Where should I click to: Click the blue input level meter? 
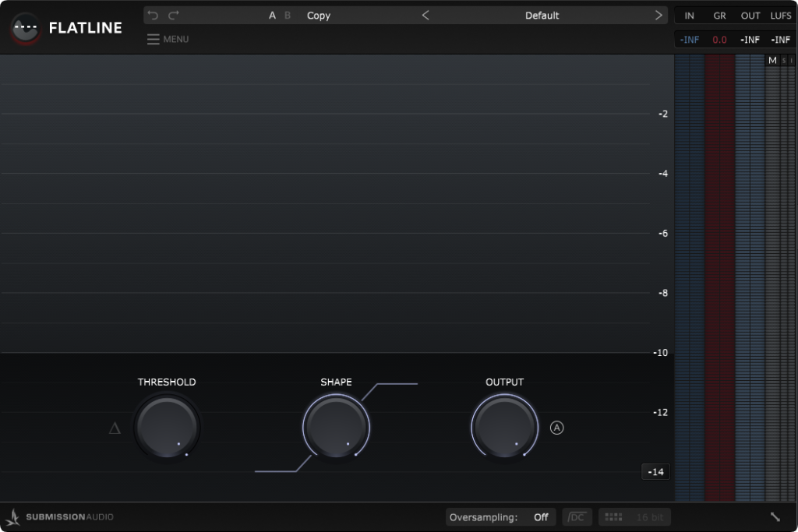(x=690, y=278)
